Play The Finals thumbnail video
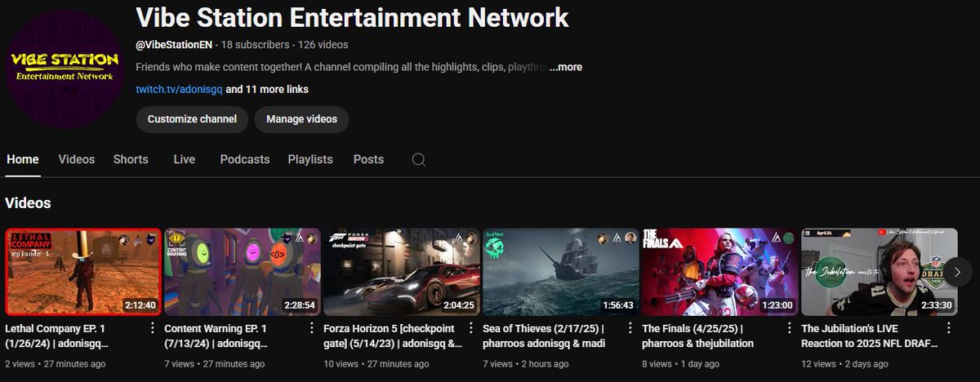This screenshot has width=980, height=382. 721,272
